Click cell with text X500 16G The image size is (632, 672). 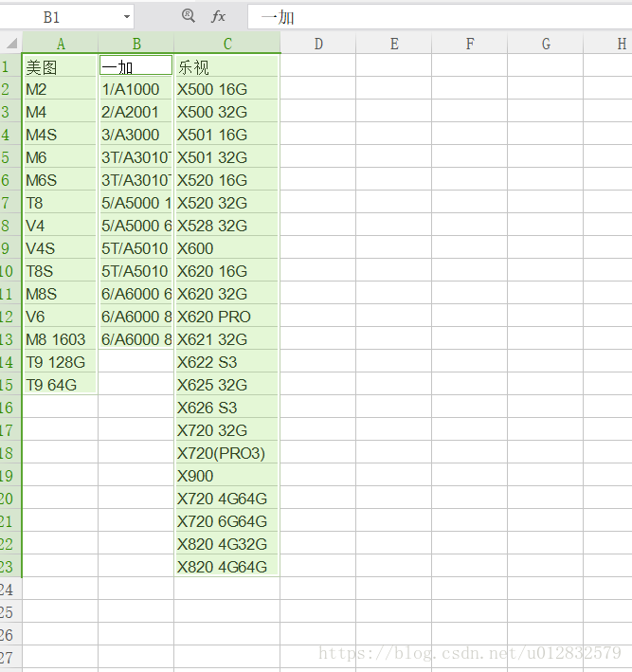[x=227, y=89]
